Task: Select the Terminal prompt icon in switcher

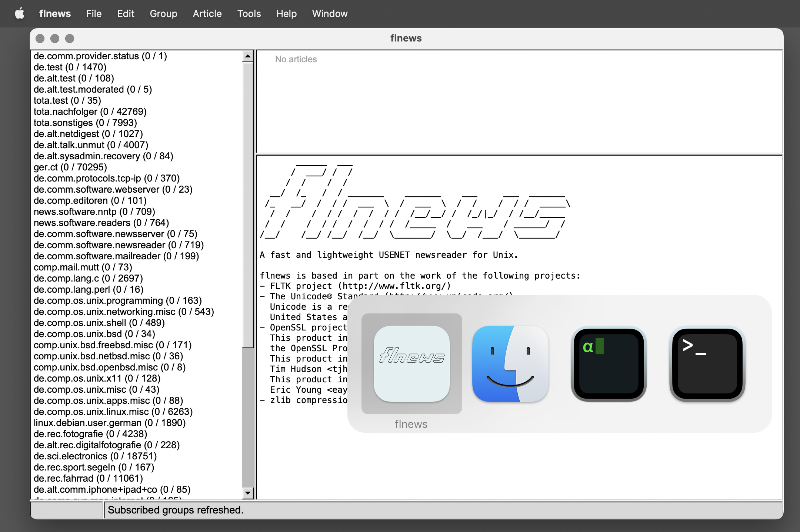Action: coord(707,363)
